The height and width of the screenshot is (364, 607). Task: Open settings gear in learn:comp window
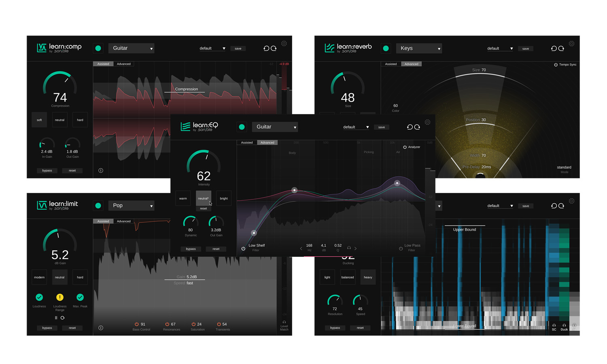pyautogui.click(x=284, y=44)
